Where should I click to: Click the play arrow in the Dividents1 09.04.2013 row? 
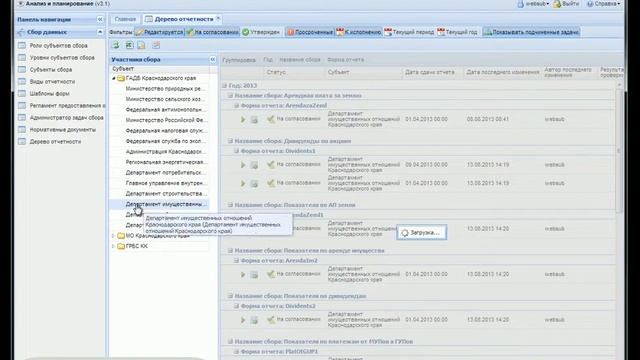[x=243, y=165]
